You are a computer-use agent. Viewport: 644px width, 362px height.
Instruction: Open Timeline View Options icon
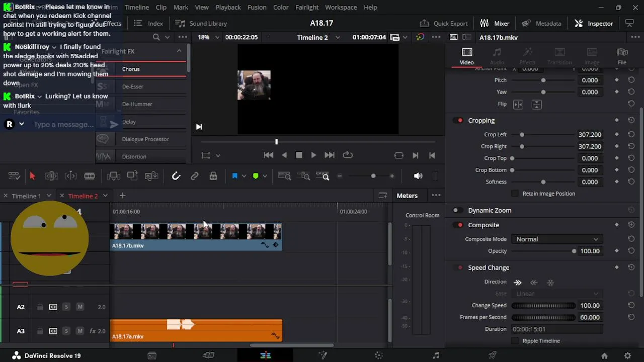click(x=14, y=176)
